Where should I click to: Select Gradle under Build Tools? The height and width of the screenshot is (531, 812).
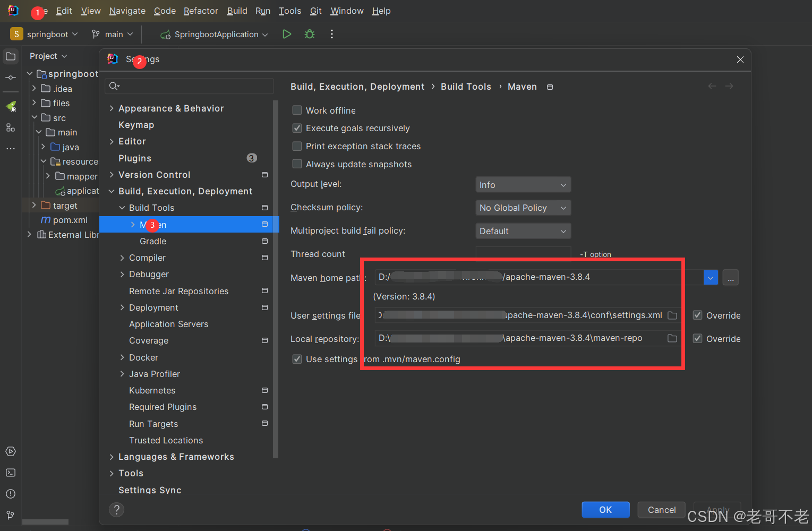pyautogui.click(x=153, y=241)
